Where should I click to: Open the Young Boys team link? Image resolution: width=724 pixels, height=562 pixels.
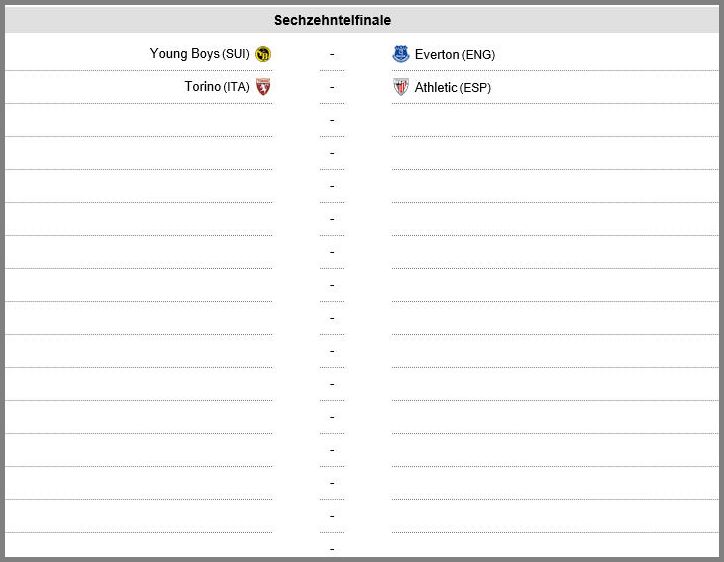[x=184, y=54]
